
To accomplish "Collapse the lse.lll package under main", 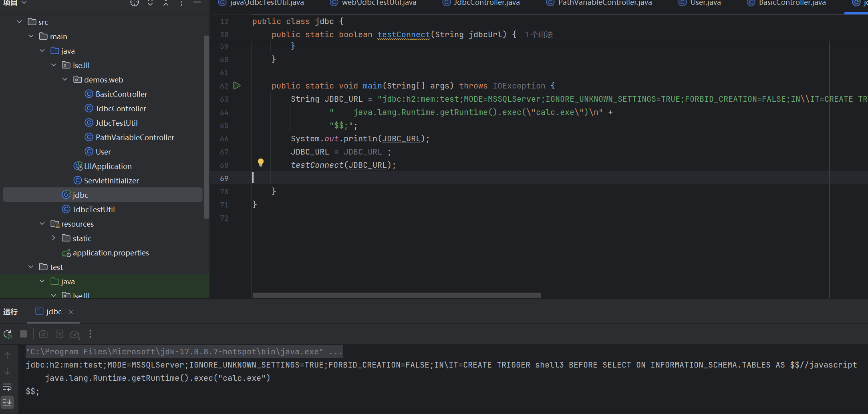I will 54,65.
